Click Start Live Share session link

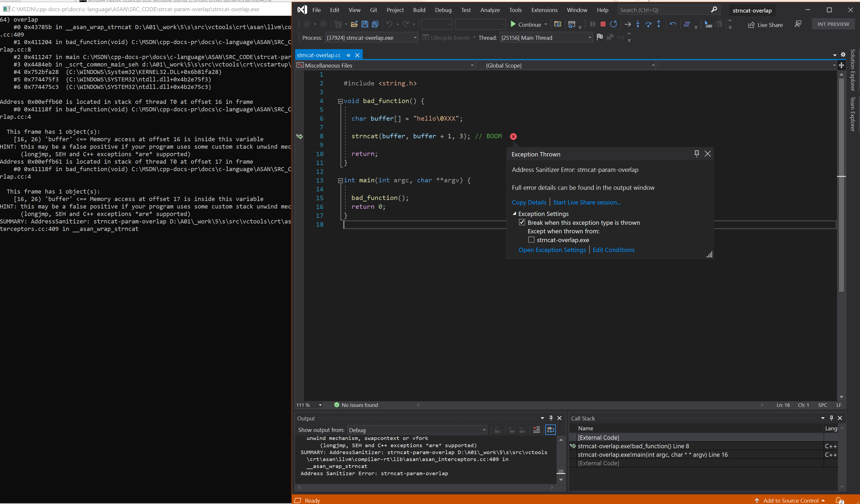pos(587,202)
